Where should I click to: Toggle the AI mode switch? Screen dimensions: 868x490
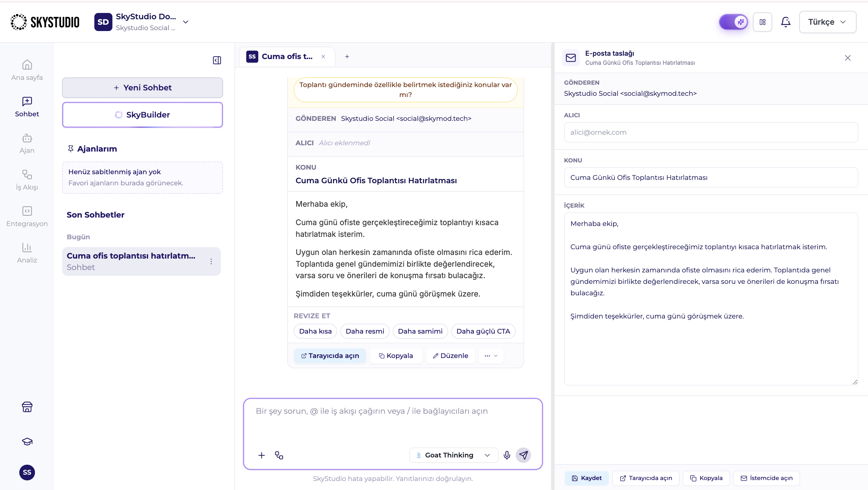coord(733,22)
